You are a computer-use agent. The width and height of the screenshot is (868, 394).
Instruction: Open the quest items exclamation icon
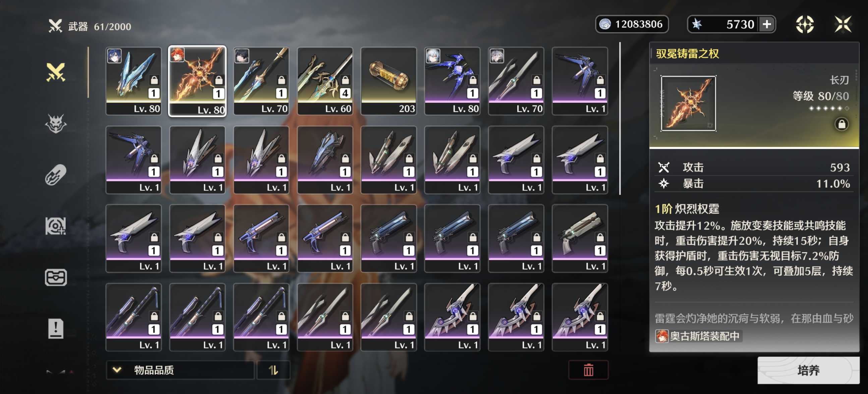tap(56, 328)
